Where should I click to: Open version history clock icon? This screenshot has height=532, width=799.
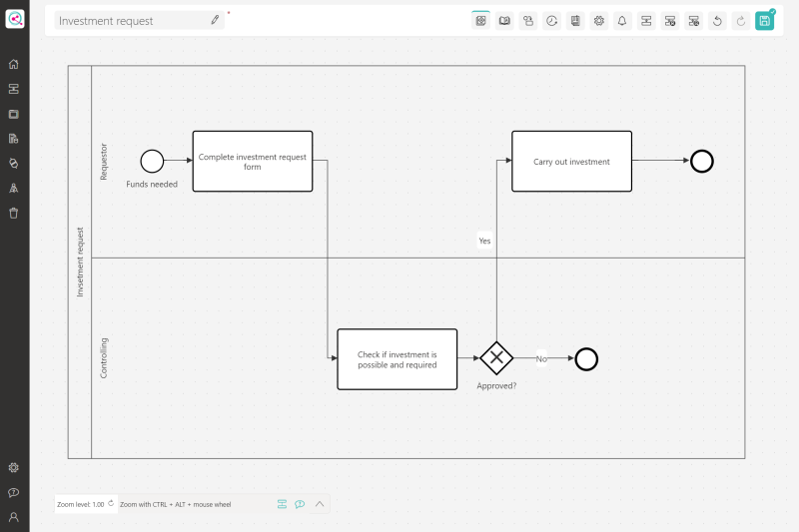[552, 21]
